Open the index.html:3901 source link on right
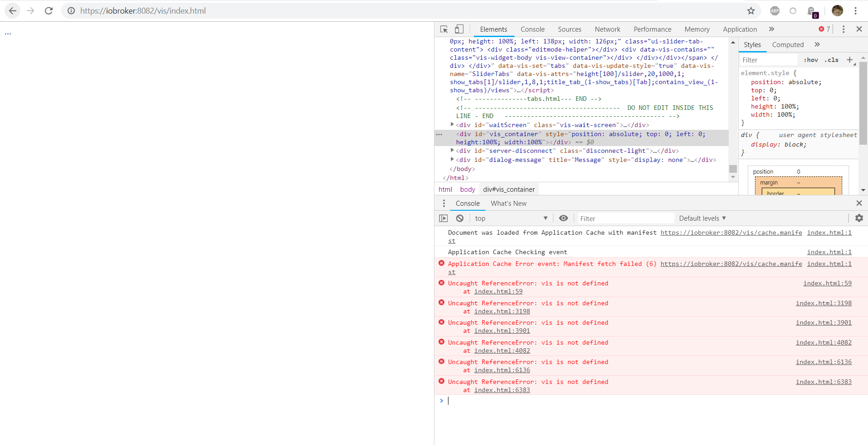Viewport: 868px width, 445px height. (x=824, y=323)
